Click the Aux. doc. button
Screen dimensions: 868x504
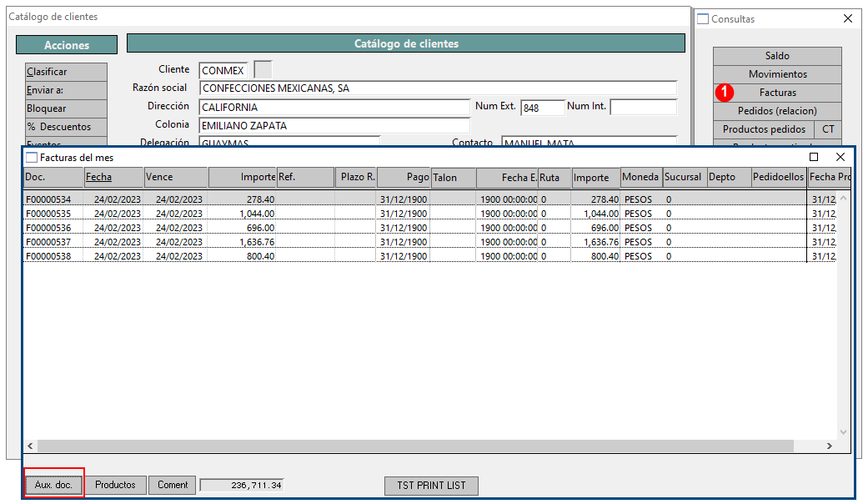[53, 485]
